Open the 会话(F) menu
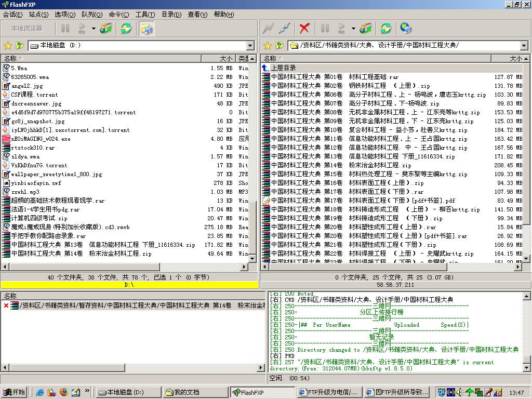 13,14
